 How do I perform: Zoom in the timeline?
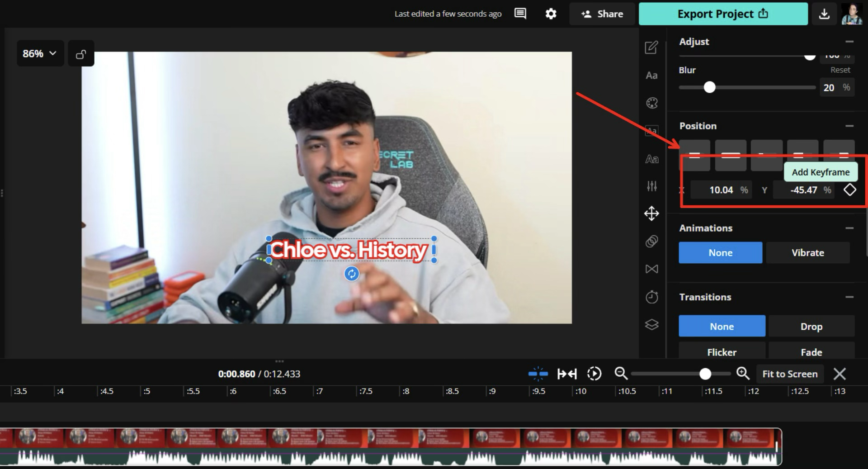(743, 374)
